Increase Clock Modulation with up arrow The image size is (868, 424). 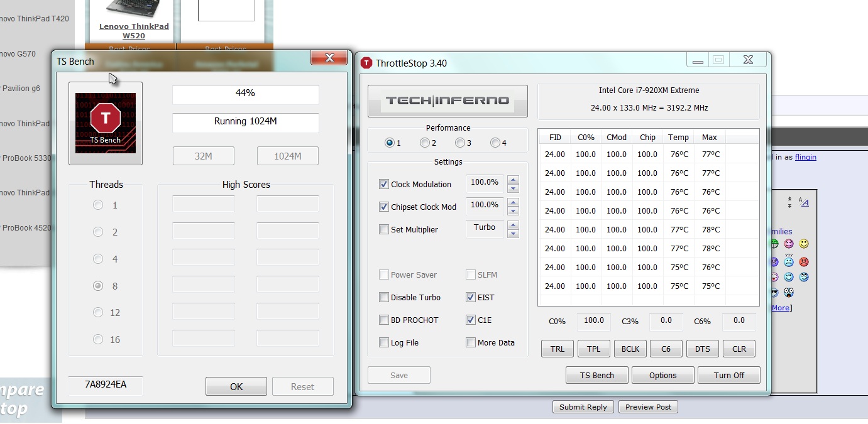(x=513, y=180)
